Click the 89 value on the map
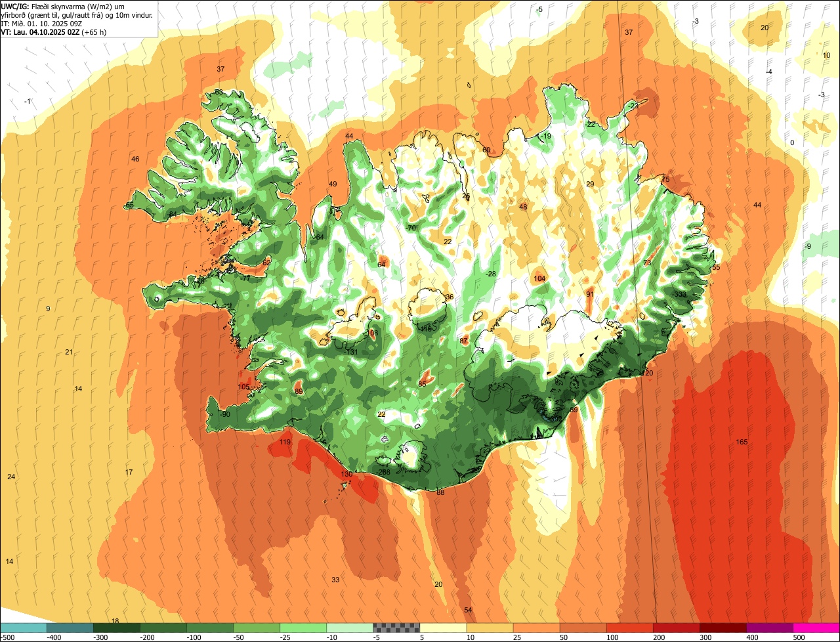Screen dimensions: 840x642 click(x=299, y=391)
